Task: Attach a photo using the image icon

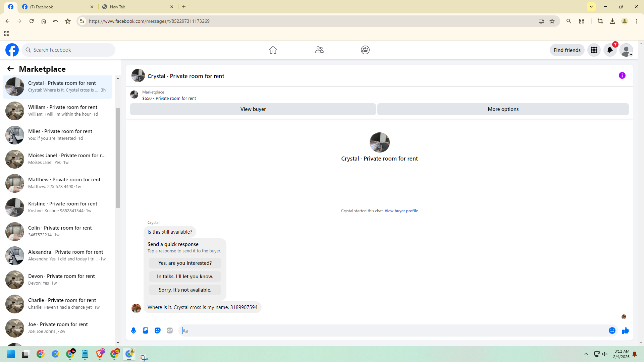Action: pyautogui.click(x=146, y=330)
